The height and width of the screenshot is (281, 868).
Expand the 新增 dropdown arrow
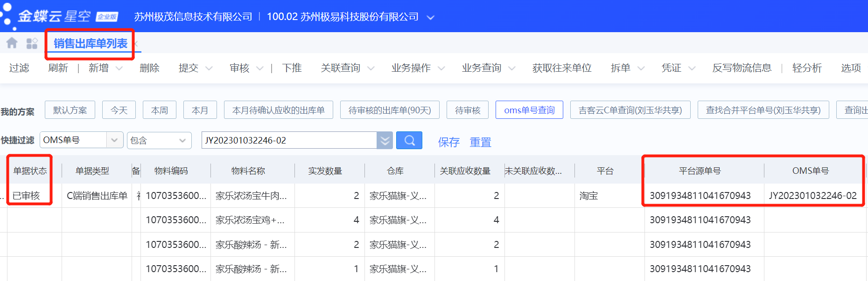click(119, 69)
